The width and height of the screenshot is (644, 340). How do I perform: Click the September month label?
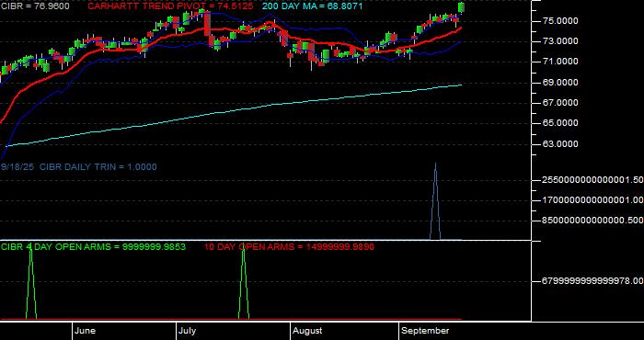tap(425, 331)
